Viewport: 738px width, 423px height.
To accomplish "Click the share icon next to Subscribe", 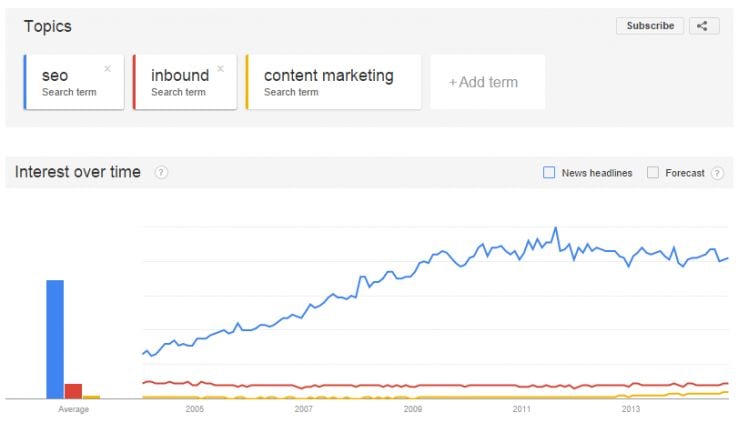I will [703, 26].
